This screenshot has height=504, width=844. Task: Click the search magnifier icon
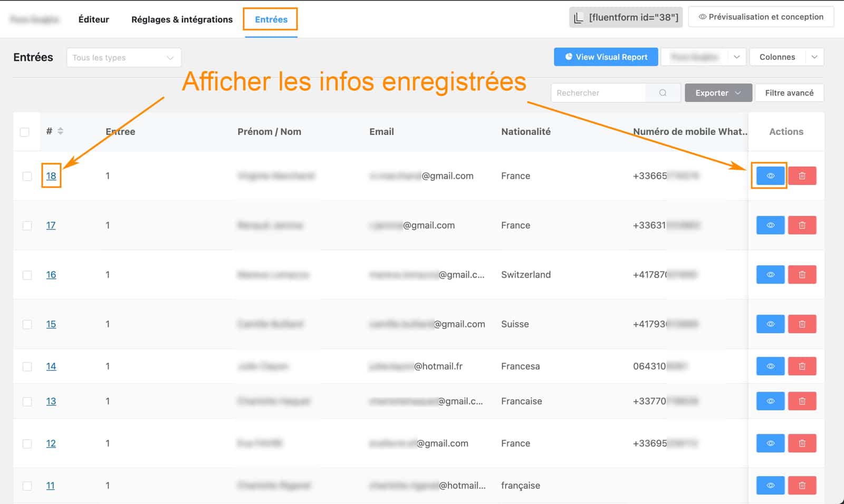[x=663, y=92]
